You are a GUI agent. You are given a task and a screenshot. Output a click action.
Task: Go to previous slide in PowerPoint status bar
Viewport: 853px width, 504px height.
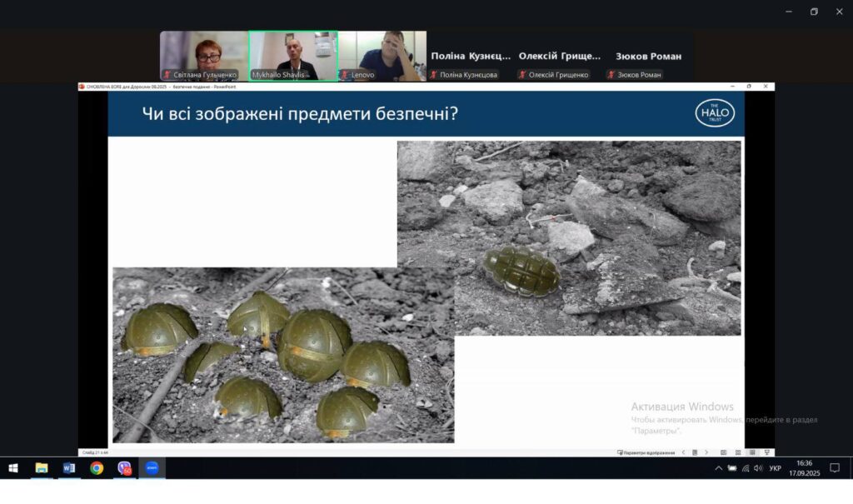point(684,452)
